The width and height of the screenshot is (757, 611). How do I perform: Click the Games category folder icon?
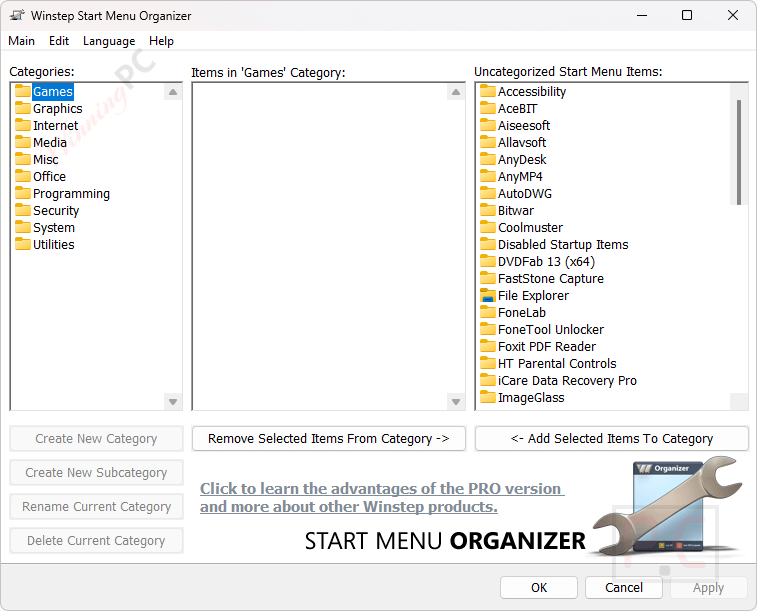point(23,91)
